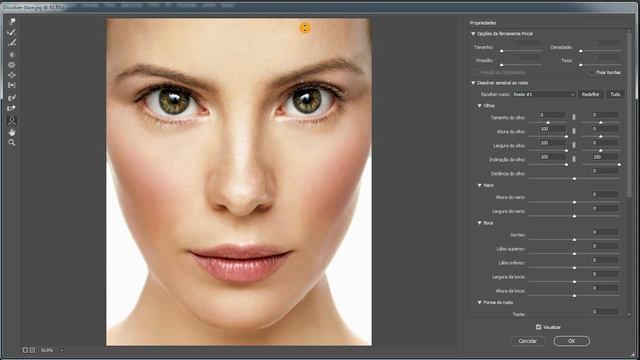Adjust right Altura do olho slider

click(600, 136)
